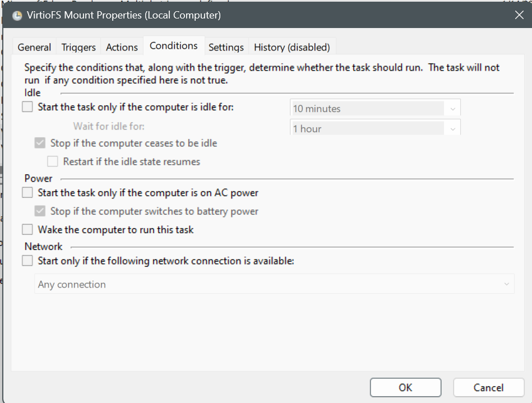
Task: Expand the Any connection network dropdown
Action: click(x=274, y=284)
